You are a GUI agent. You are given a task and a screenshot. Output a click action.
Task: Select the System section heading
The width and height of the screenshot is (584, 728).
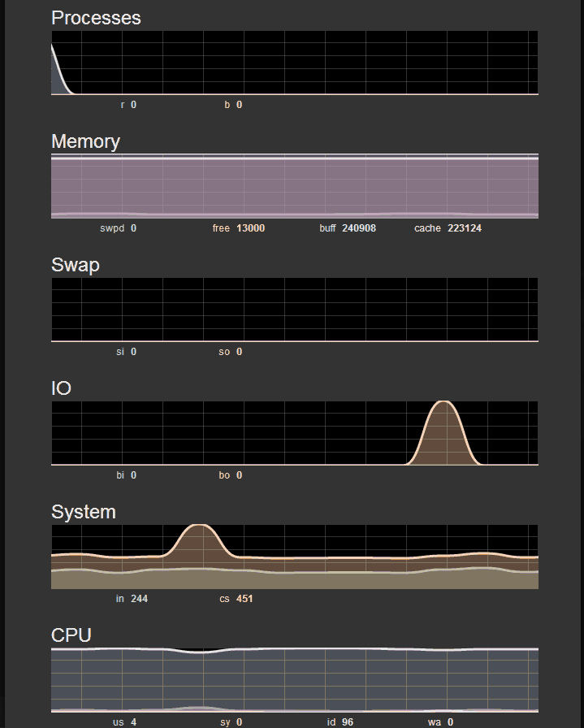(84, 512)
